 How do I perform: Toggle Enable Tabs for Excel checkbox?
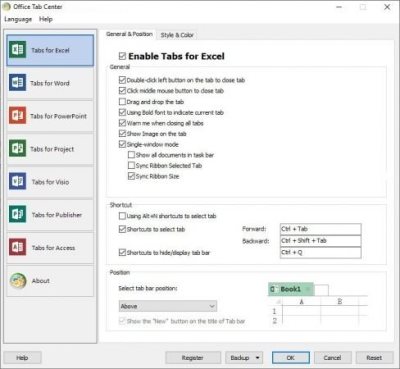122,56
